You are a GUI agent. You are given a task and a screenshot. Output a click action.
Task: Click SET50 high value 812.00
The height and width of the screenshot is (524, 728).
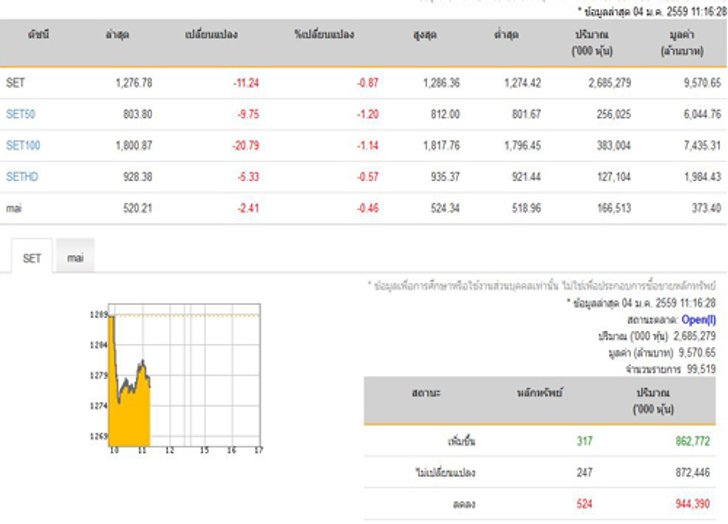[x=445, y=114]
